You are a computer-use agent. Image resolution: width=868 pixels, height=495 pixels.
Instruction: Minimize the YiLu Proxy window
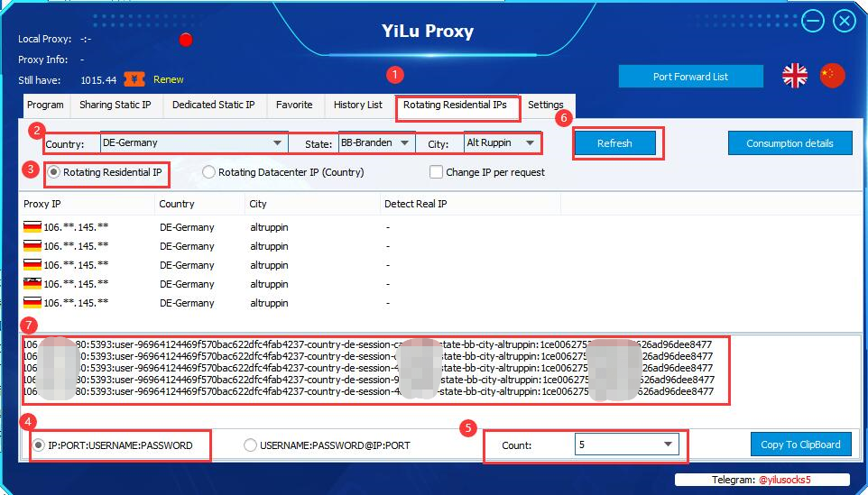(813, 22)
